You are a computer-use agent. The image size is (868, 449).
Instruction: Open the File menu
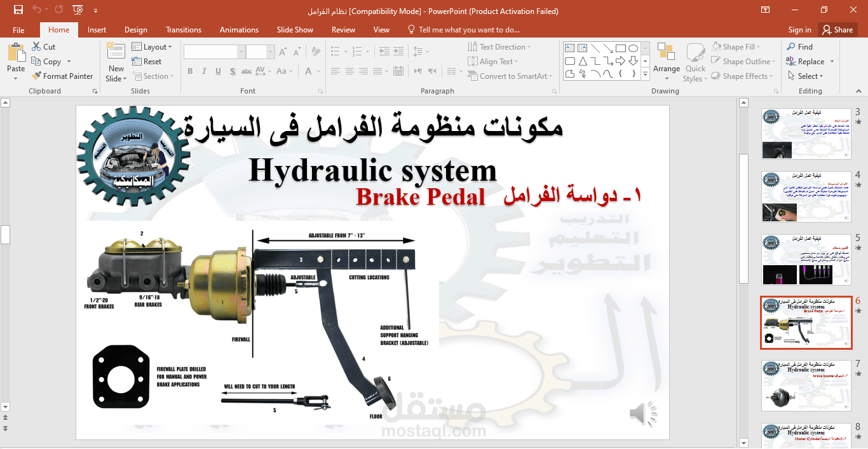click(18, 30)
